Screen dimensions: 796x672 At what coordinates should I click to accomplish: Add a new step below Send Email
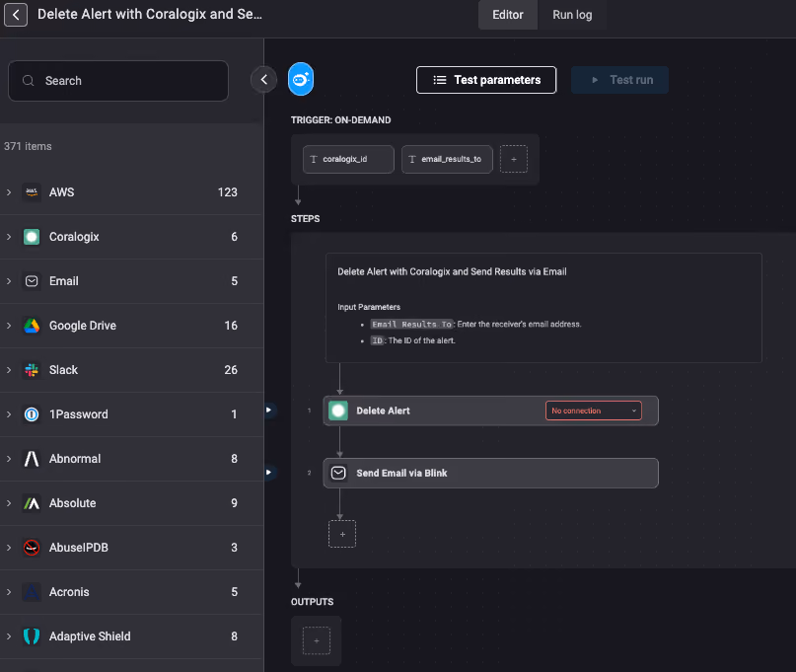(x=342, y=535)
